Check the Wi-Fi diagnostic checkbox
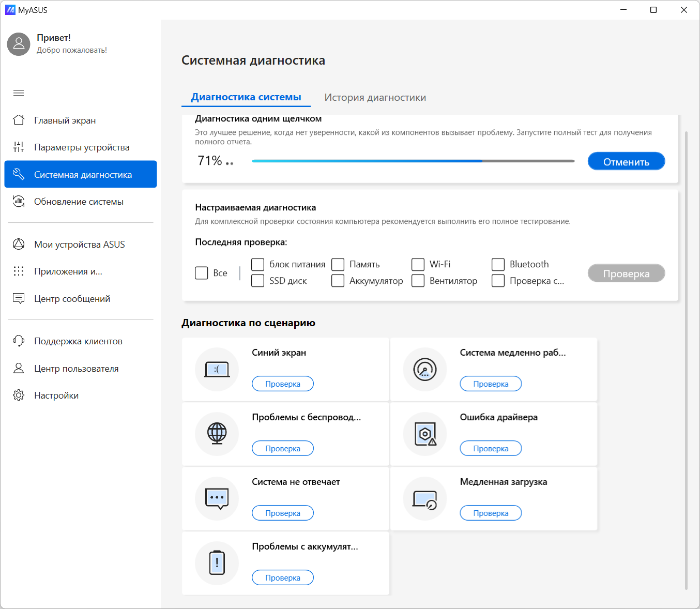 [x=418, y=265]
